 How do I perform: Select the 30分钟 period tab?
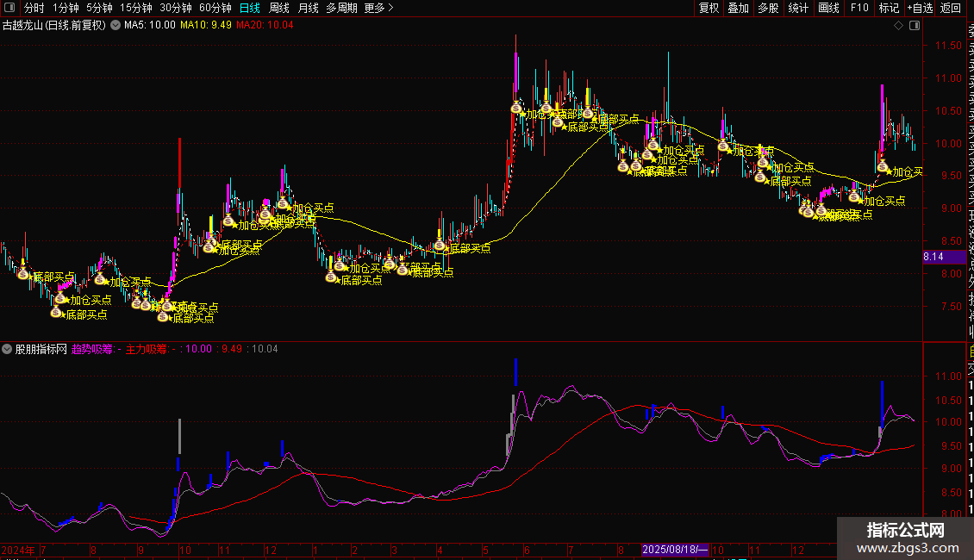pos(176,8)
